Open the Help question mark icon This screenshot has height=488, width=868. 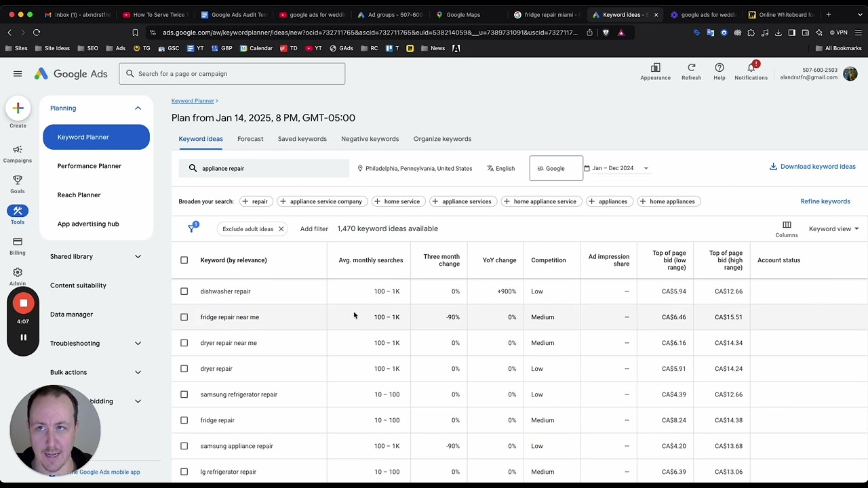(x=719, y=71)
